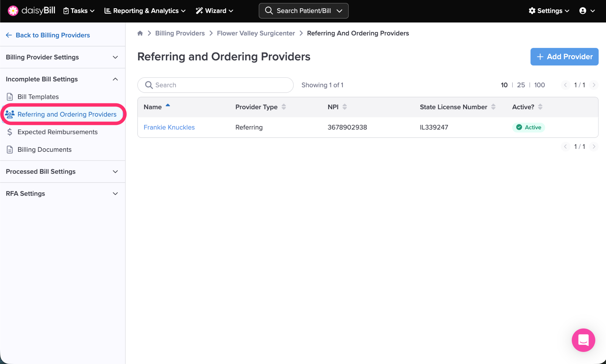Click the user account avatar icon

coord(583,11)
